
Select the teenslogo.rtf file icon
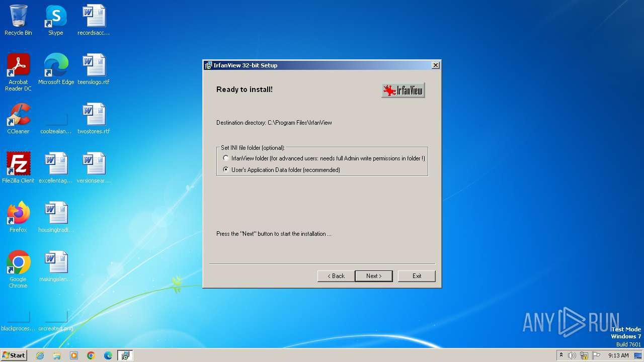(x=94, y=69)
